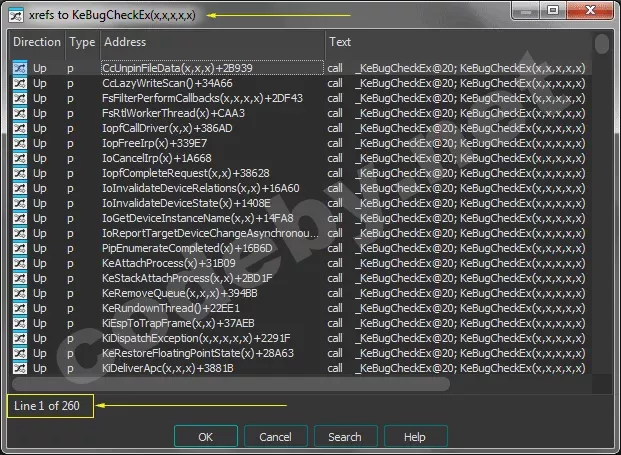The height and width of the screenshot is (455, 621).
Task: Select address KeStackAttachProcess(x,x)+2BD1F
Action: 187,278
